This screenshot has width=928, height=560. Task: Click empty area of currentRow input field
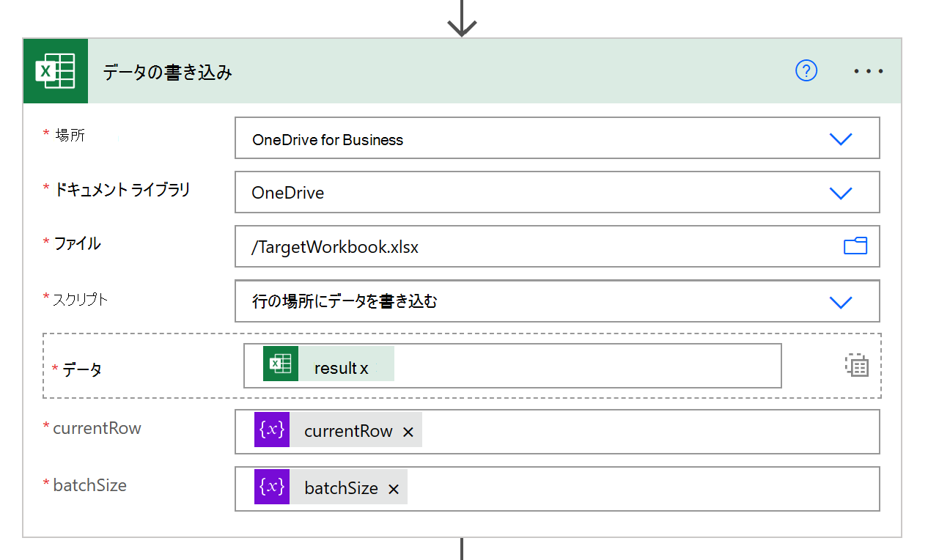pyautogui.click(x=645, y=432)
